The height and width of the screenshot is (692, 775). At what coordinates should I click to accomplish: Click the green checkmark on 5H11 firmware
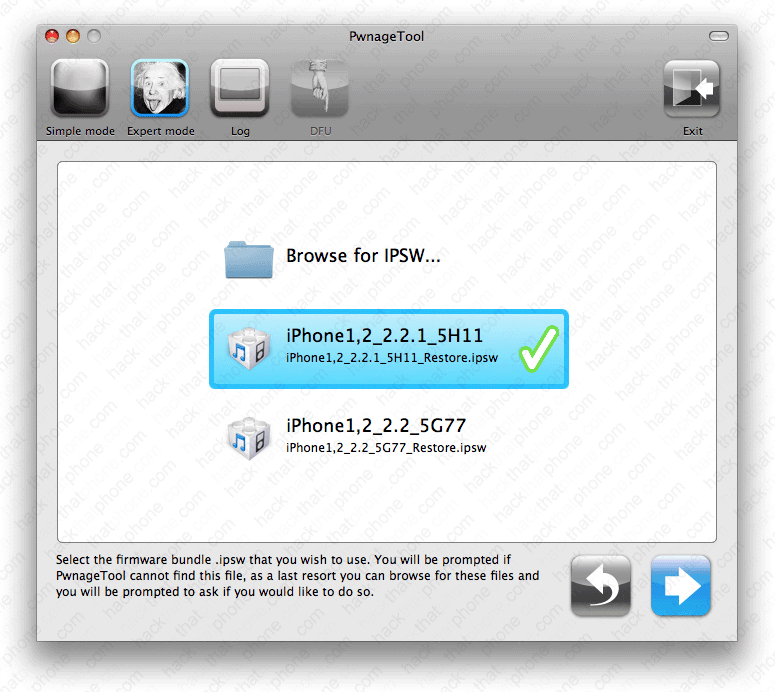(539, 348)
